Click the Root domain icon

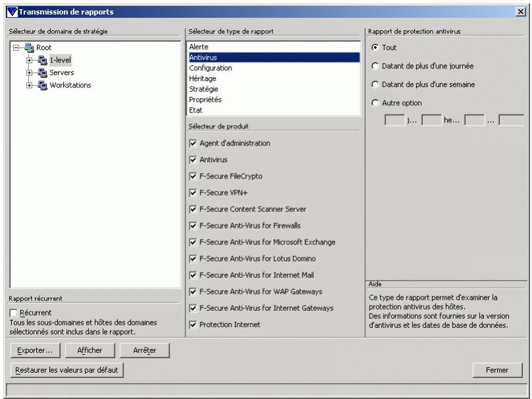[x=30, y=47]
